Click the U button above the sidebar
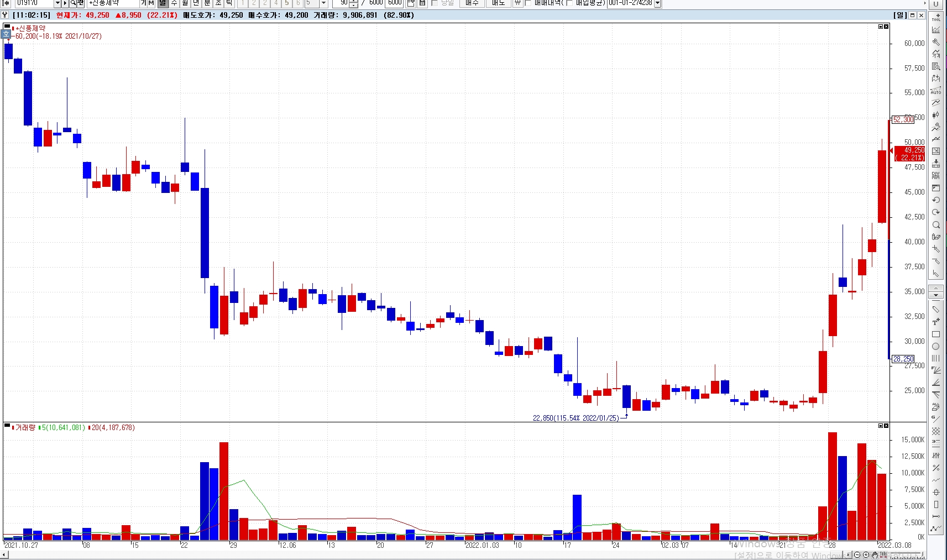947x560 pixels. point(936,4)
